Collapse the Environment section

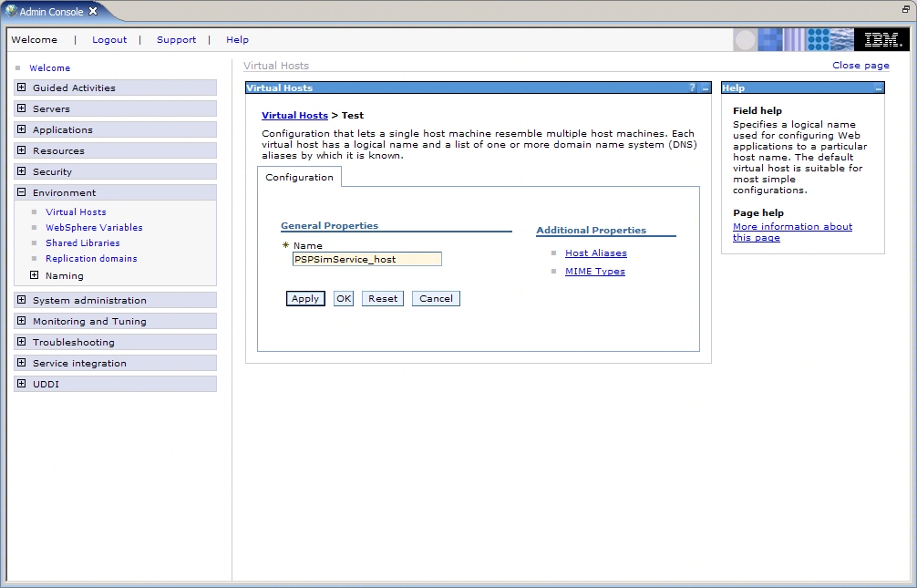[x=22, y=192]
